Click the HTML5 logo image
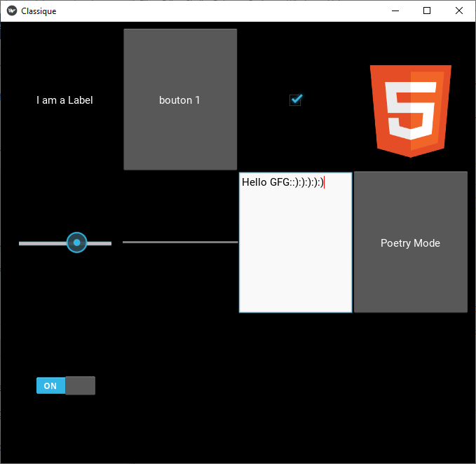The height and width of the screenshot is (464, 476). (410, 111)
